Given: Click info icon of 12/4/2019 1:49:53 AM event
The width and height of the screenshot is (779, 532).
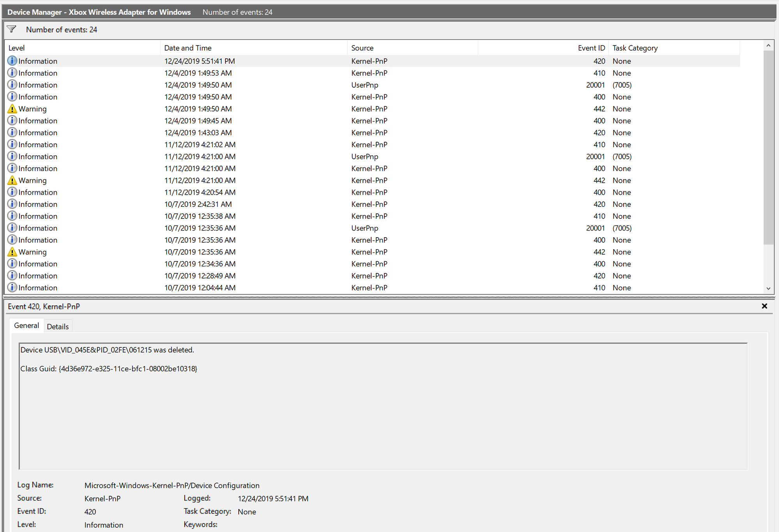Looking at the screenshot, I should click(x=12, y=73).
